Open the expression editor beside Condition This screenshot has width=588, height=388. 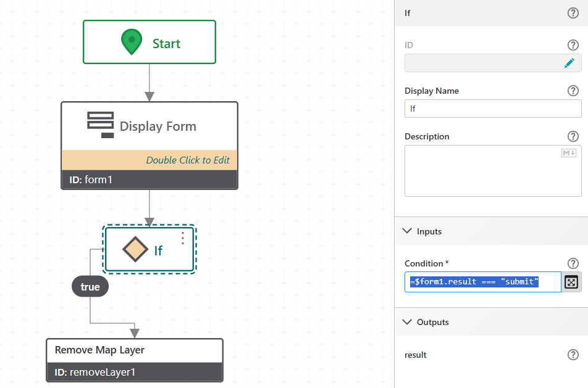pyautogui.click(x=571, y=282)
